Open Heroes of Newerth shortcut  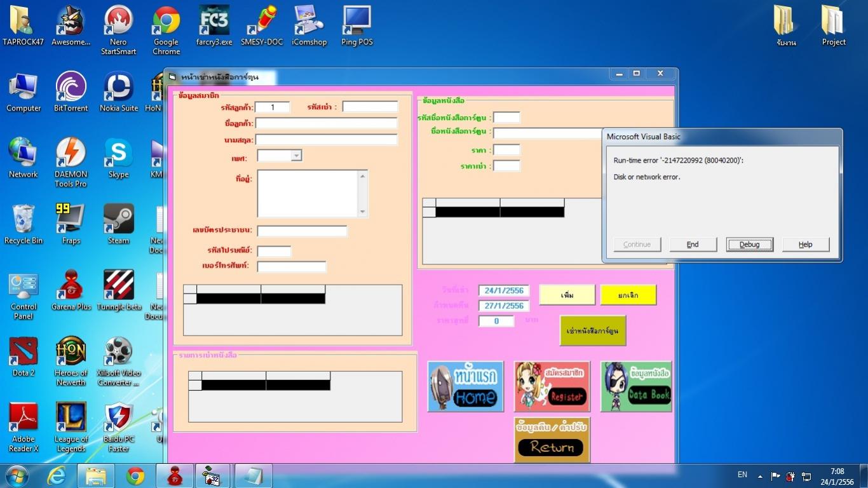pyautogui.click(x=71, y=361)
